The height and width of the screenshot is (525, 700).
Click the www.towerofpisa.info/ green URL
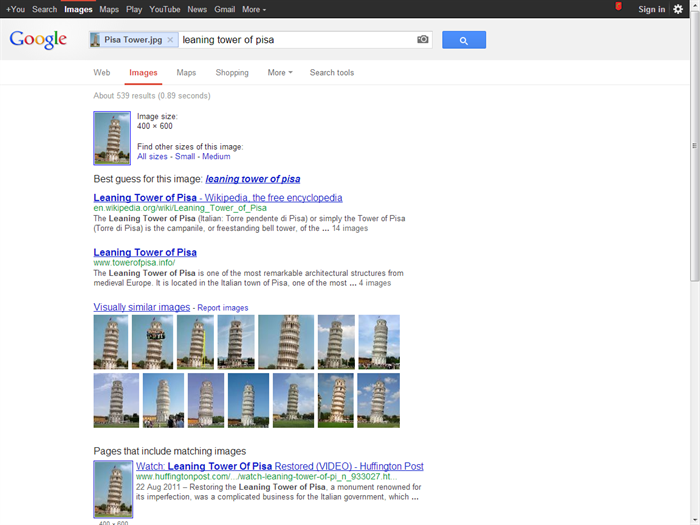click(x=134, y=262)
